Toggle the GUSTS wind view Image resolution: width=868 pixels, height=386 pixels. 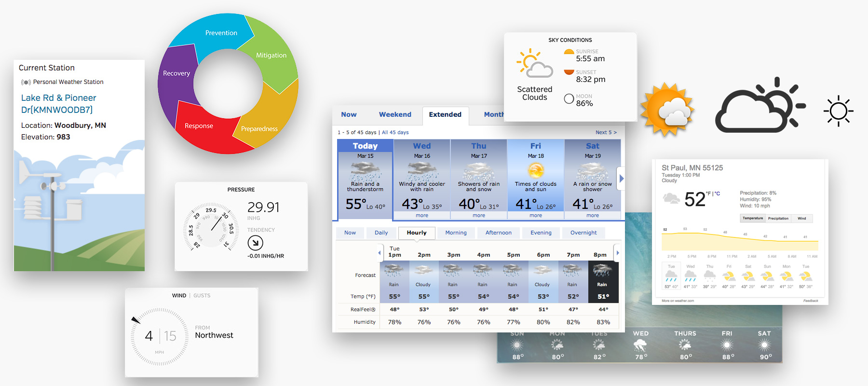(202, 296)
